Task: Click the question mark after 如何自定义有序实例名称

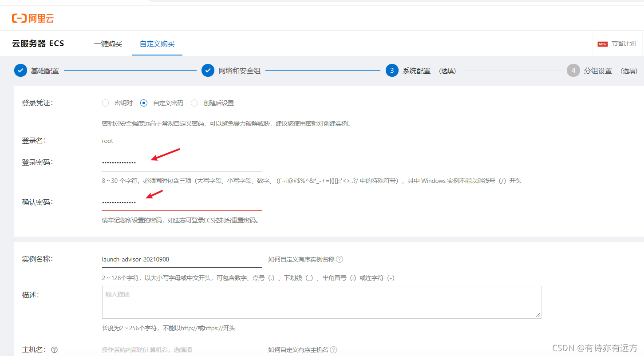Action: (x=339, y=259)
